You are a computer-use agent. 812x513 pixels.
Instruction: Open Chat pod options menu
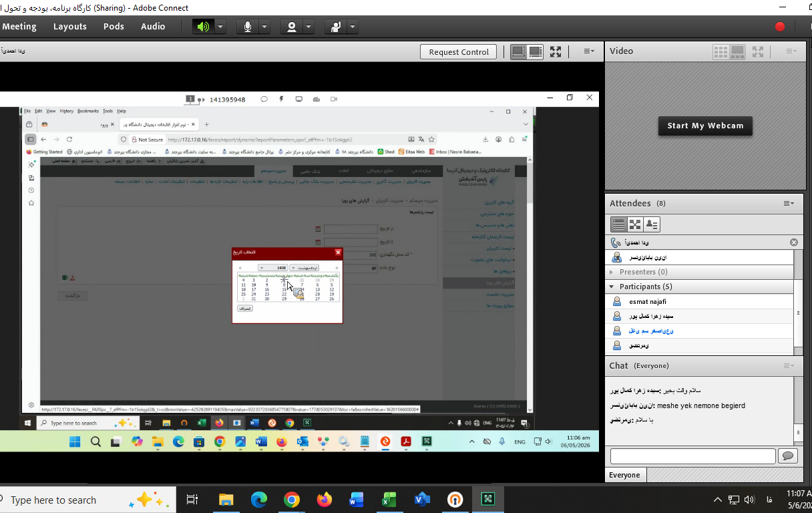click(789, 366)
